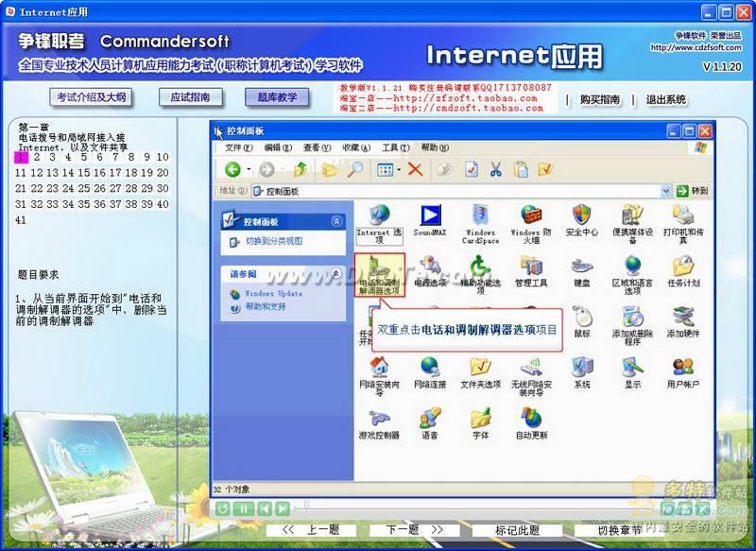
Task: Click 退出系统 to exit
Action: (666, 100)
